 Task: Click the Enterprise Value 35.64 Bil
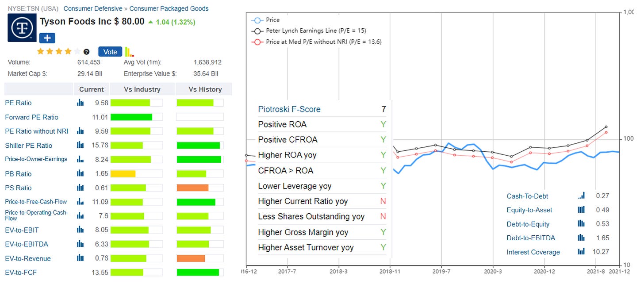coord(207,74)
